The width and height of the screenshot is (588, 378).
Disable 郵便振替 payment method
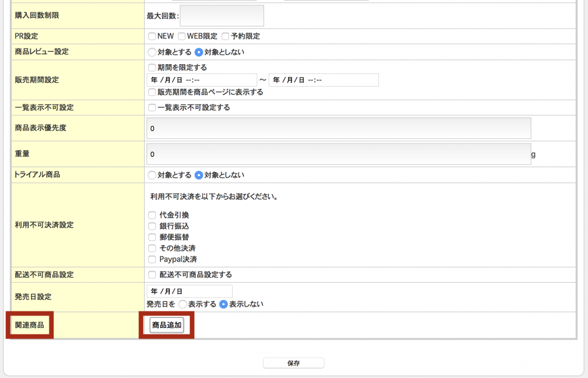point(152,236)
